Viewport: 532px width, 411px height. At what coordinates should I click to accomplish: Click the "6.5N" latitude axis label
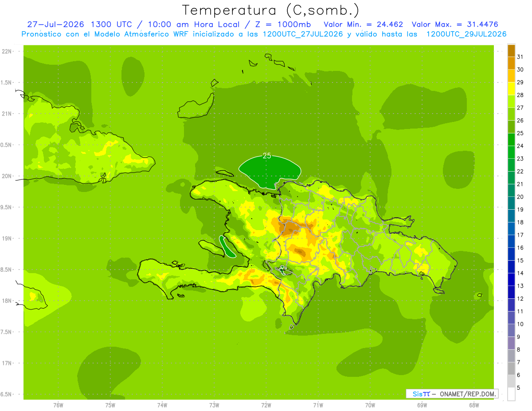[x=6, y=394]
